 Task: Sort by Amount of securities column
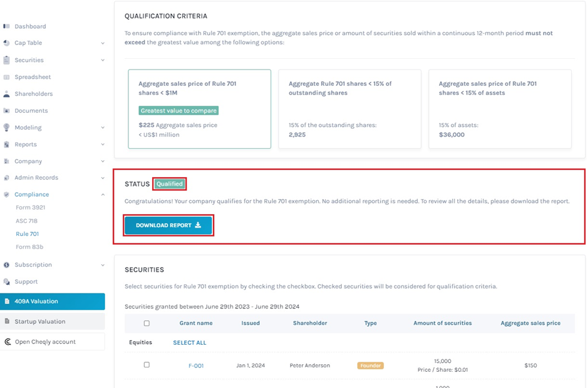[443, 323]
